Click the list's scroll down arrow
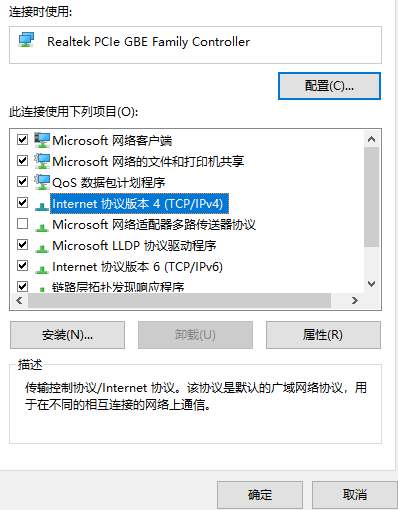Screen dimensions: 398x510 click(372, 284)
